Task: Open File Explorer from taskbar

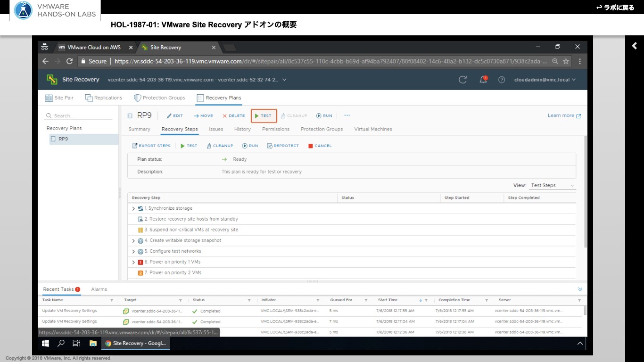Action: 93,343
